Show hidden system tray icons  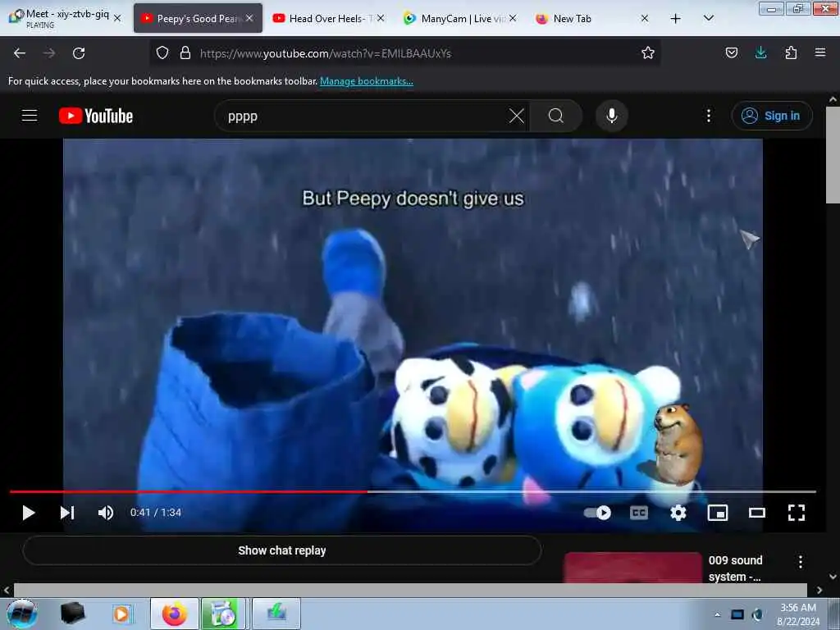717,614
